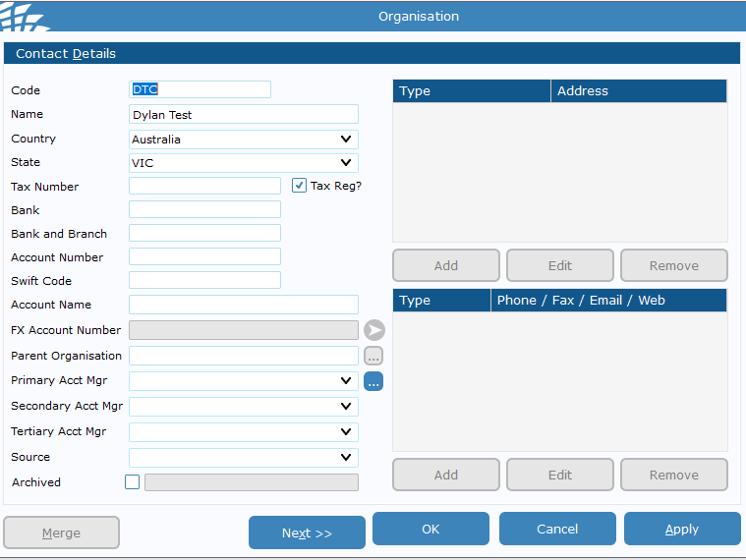Focus the Account Name input field
The height and width of the screenshot is (560, 746).
point(243,305)
